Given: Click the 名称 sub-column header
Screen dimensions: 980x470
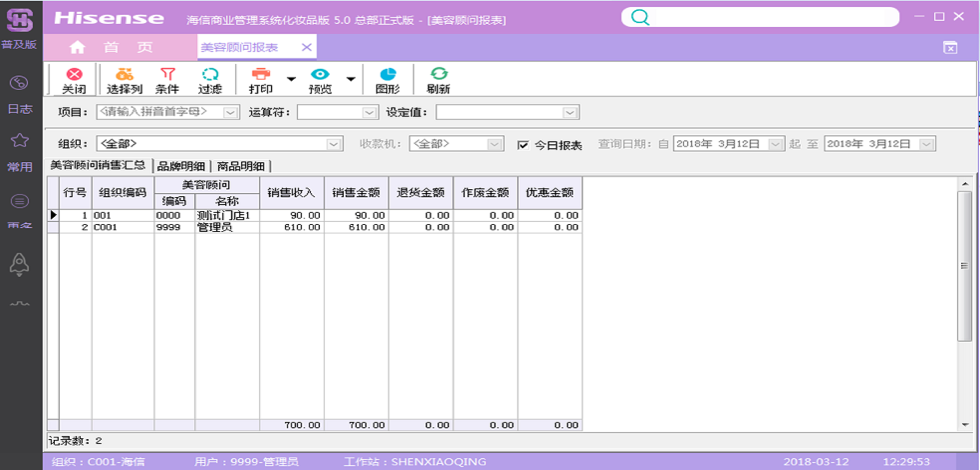Looking at the screenshot, I should coord(227,201).
